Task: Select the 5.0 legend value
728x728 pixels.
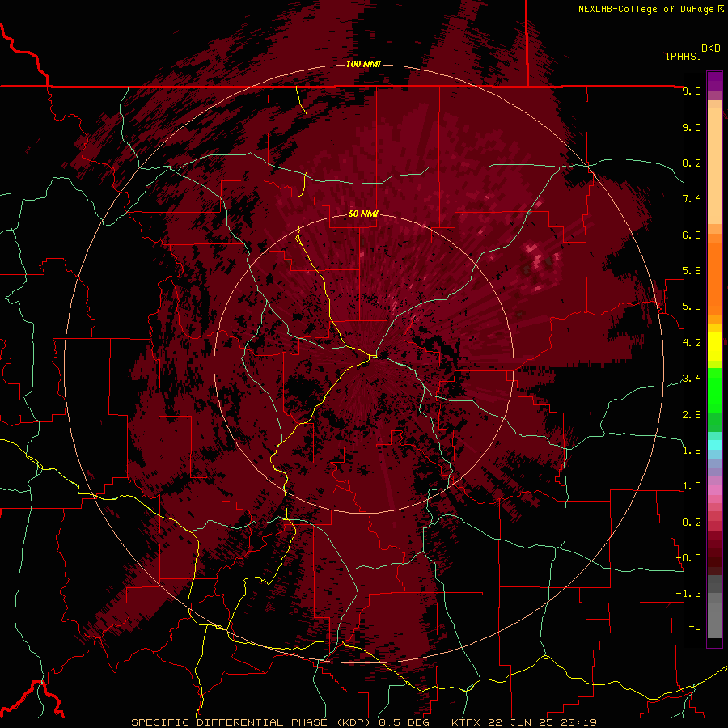Action: pos(692,307)
